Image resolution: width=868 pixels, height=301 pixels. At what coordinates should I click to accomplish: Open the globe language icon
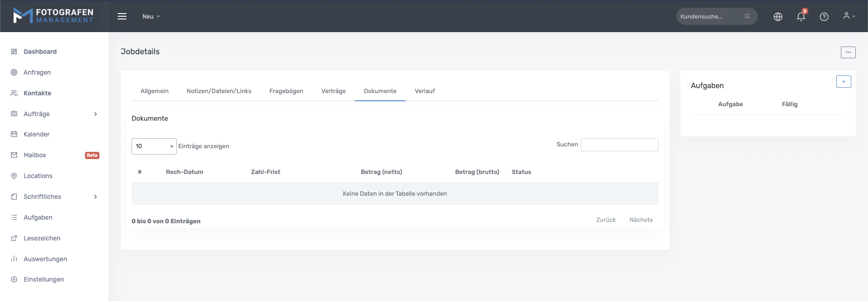pos(778,17)
